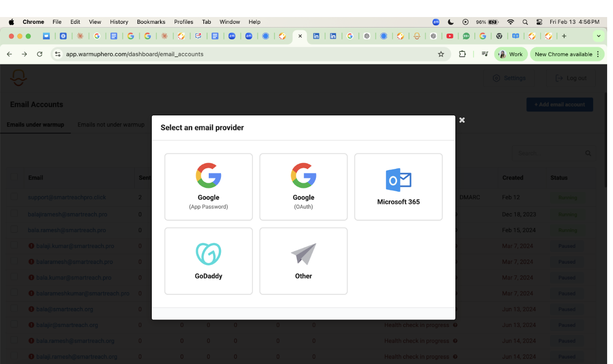Click the New Chrome available update button
The width and height of the screenshot is (613, 364).
coord(567,54)
